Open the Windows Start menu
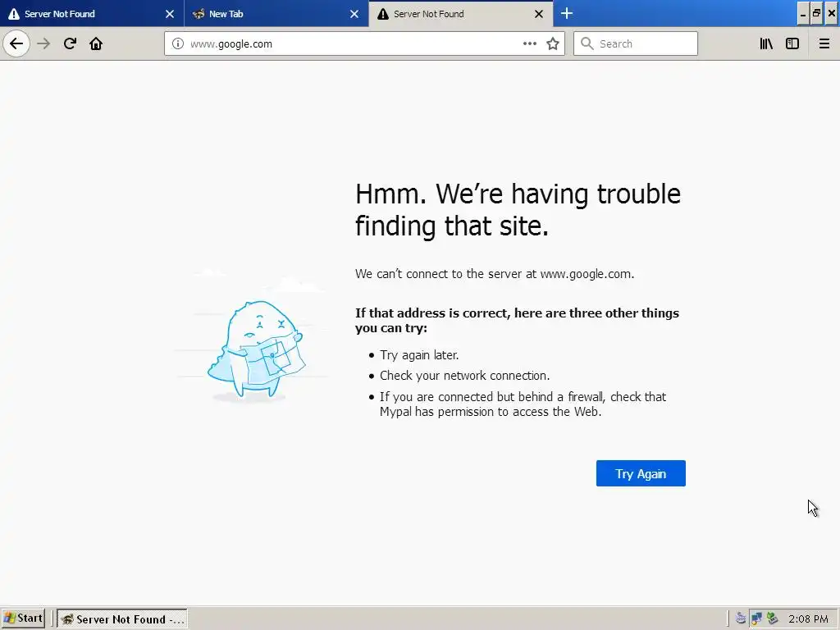The width and height of the screenshot is (840, 630). coord(23,619)
